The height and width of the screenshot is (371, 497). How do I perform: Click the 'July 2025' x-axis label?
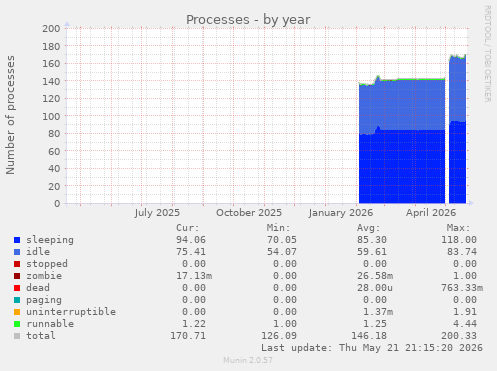pos(157,213)
